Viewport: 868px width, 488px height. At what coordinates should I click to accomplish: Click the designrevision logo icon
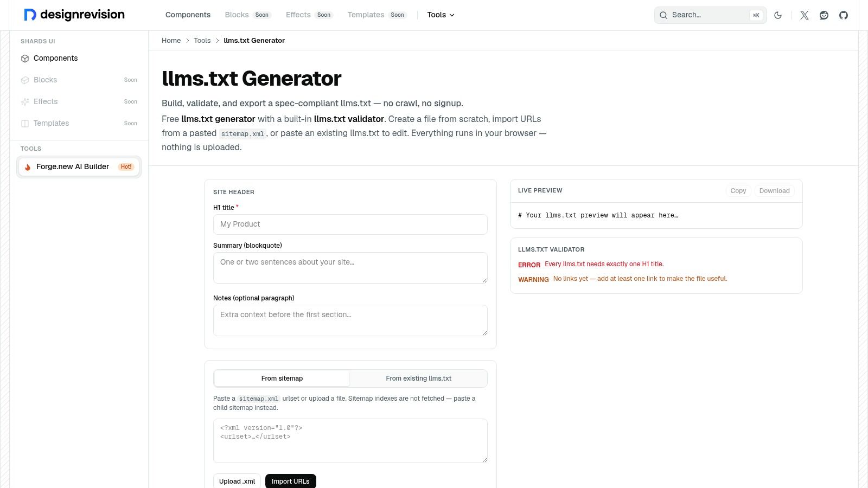[30, 15]
